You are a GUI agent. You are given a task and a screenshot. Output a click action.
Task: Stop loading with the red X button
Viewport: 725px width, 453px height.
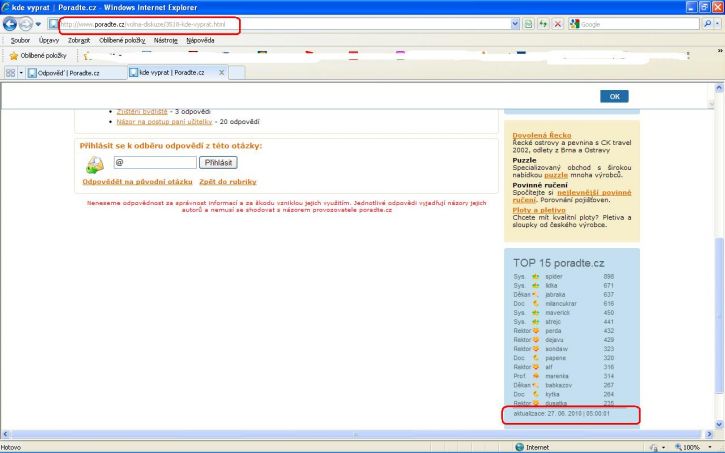click(x=558, y=24)
